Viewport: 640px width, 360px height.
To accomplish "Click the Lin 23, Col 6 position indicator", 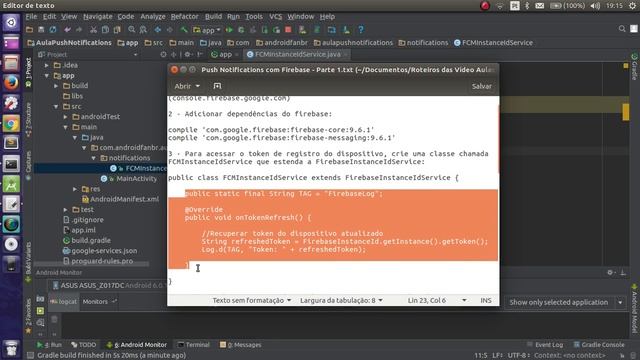I will (x=427, y=300).
